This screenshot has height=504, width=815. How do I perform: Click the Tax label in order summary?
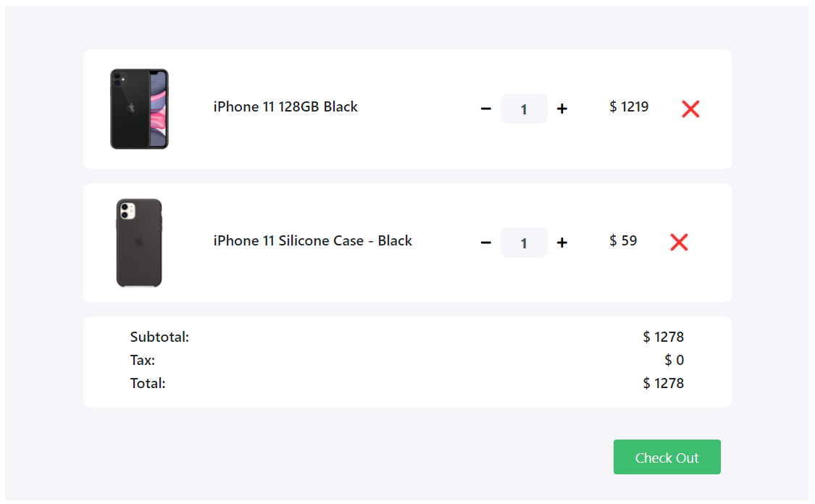coord(143,361)
